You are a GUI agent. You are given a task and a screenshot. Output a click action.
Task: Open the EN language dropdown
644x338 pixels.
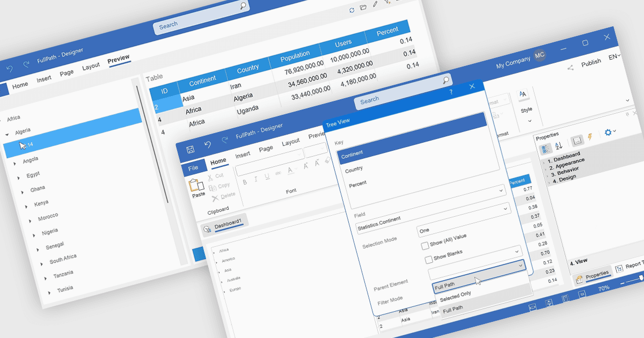tap(614, 56)
